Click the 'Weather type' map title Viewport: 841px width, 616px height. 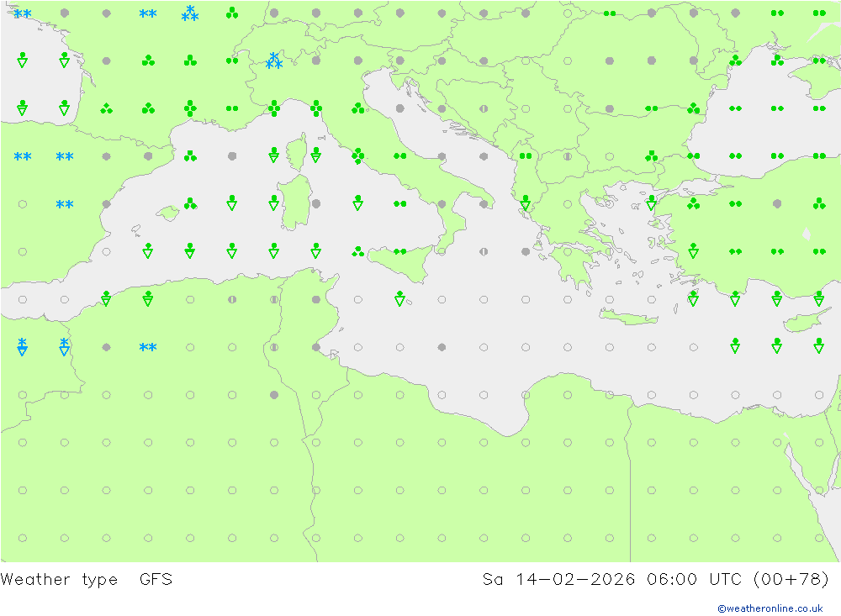coord(59,580)
